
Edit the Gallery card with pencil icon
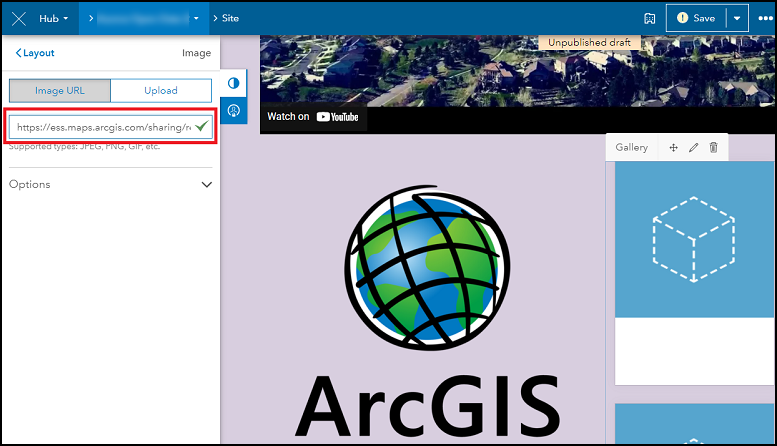point(693,147)
